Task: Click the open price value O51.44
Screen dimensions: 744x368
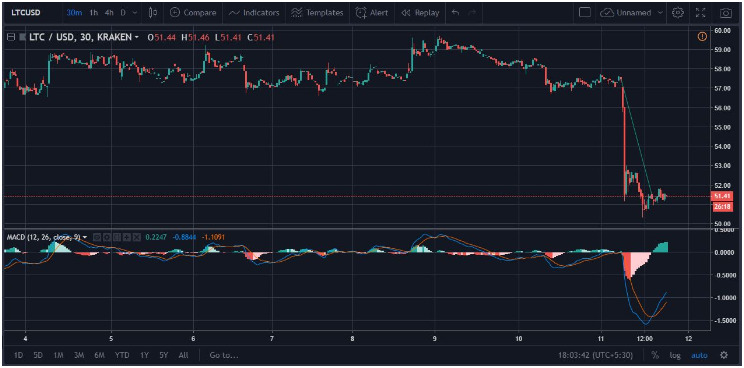Action: pyautogui.click(x=162, y=37)
